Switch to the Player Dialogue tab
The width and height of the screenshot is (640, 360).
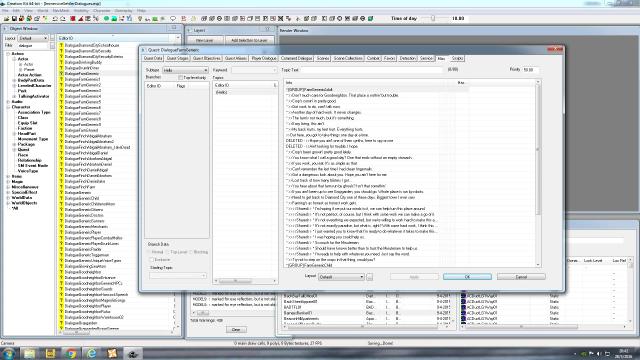point(264,58)
